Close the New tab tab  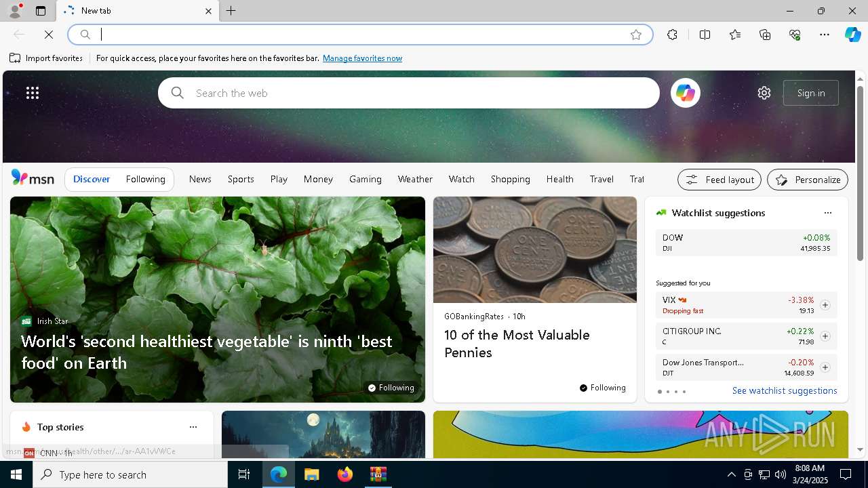tap(208, 11)
